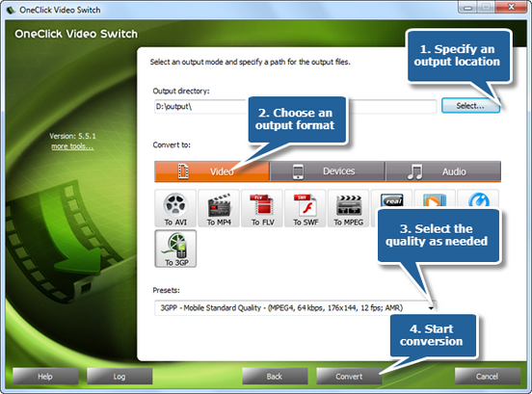Select the QuickTime format icon
The image size is (532, 394).
point(478,199)
